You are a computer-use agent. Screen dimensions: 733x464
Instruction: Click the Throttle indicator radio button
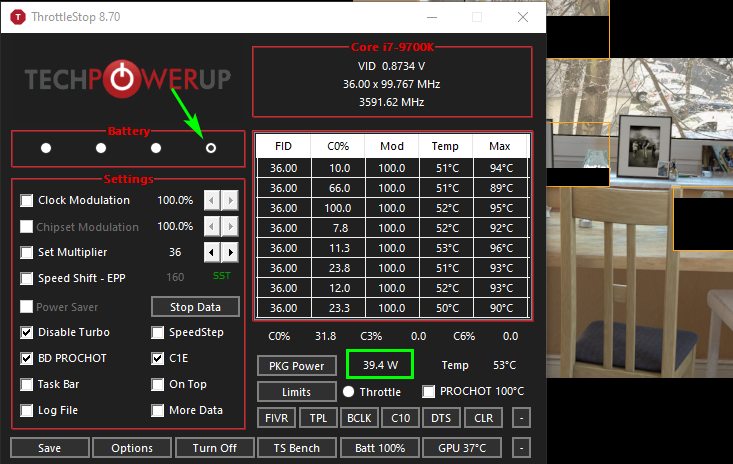348,392
